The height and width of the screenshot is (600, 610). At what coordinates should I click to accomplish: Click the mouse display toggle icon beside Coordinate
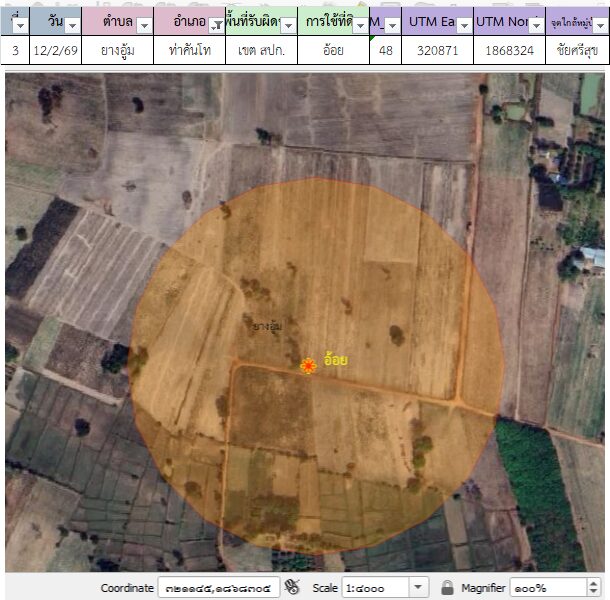(292, 587)
